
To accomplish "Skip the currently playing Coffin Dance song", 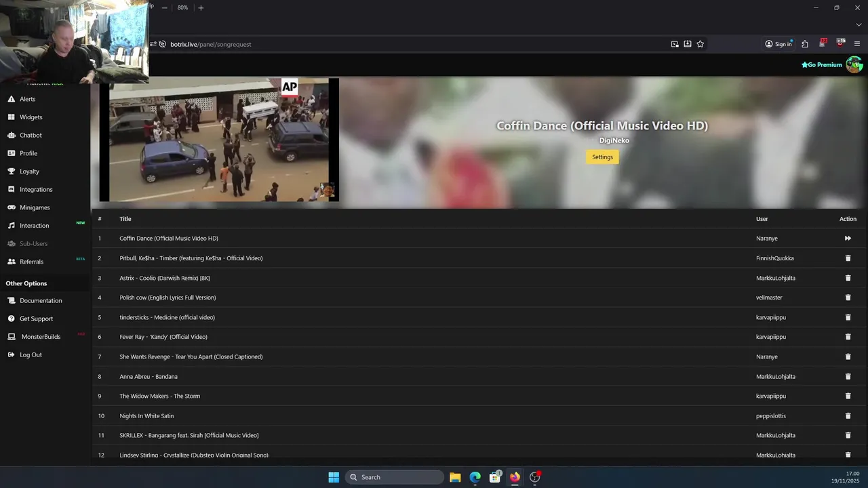I will tap(848, 239).
